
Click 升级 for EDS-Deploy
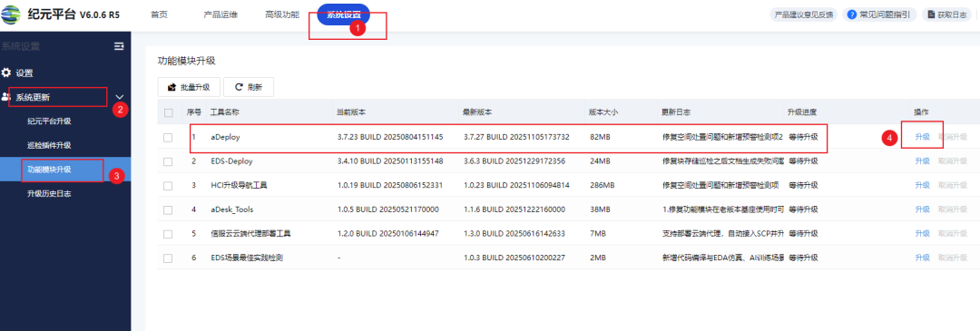[x=922, y=161]
